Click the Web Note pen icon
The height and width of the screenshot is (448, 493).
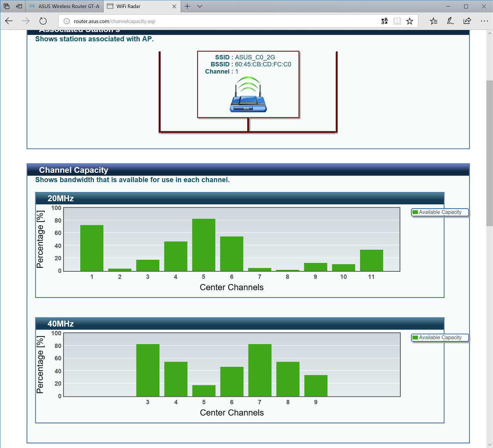pyautogui.click(x=450, y=21)
